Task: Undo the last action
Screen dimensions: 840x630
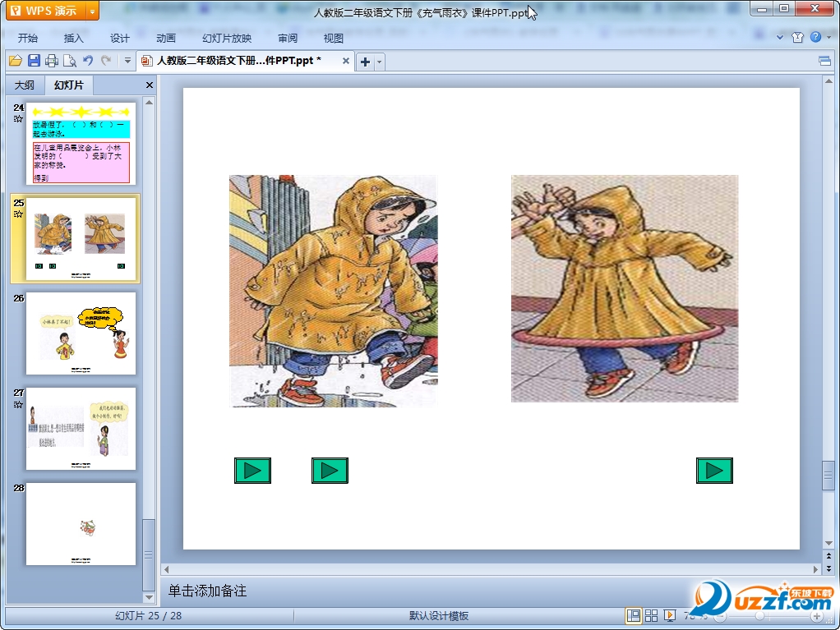Action: click(x=88, y=61)
